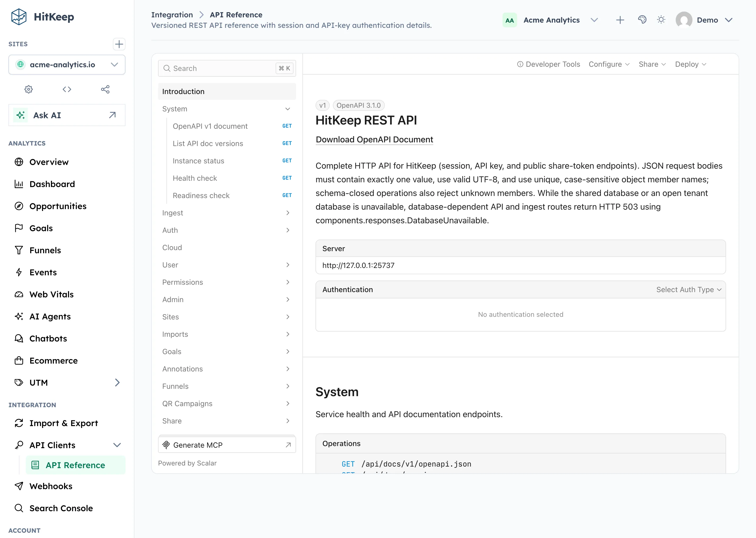The height and width of the screenshot is (538, 756).
Task: Click the Demo user avatar
Action: pos(684,20)
